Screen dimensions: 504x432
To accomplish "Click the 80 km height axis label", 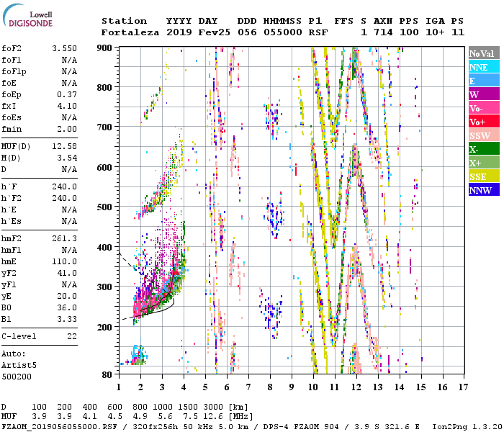I will [x=107, y=374].
